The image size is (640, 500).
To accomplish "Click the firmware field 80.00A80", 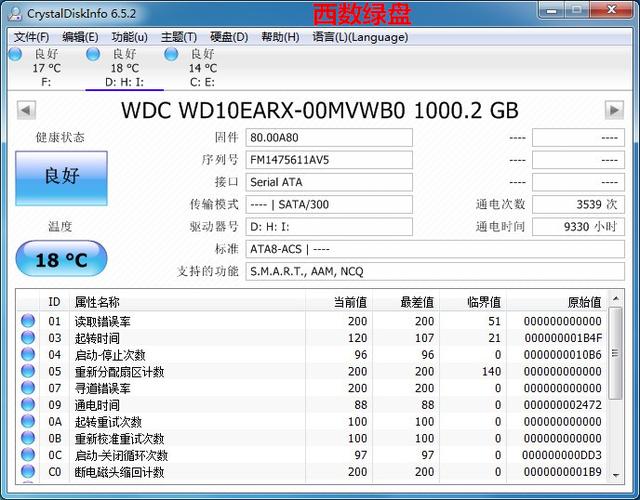I will pos(329,138).
